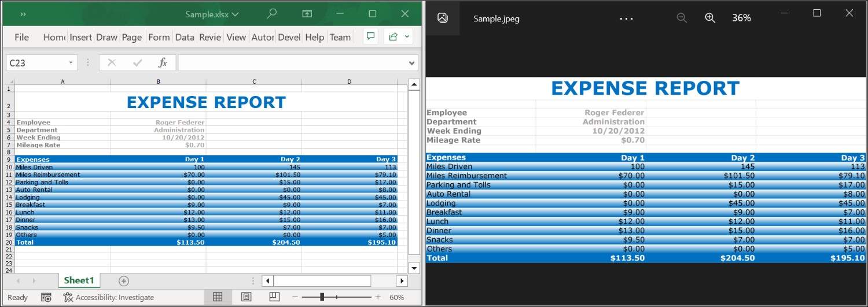Click Accessibility: Investigate in status bar
The width and height of the screenshot is (868, 307).
(x=108, y=297)
